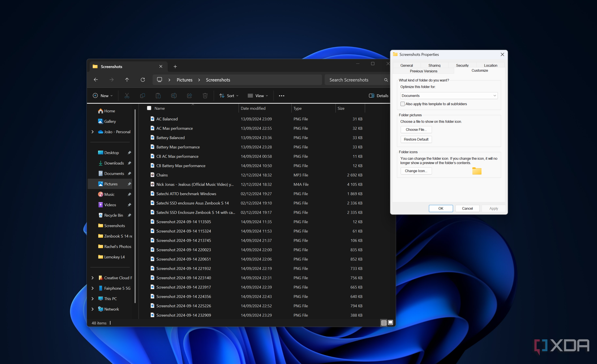Switch to the Location tab
The height and width of the screenshot is (364, 597).
(490, 65)
